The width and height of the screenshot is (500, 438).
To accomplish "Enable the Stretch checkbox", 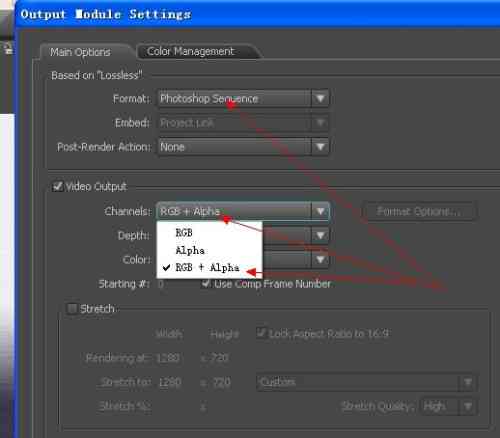I will point(72,308).
